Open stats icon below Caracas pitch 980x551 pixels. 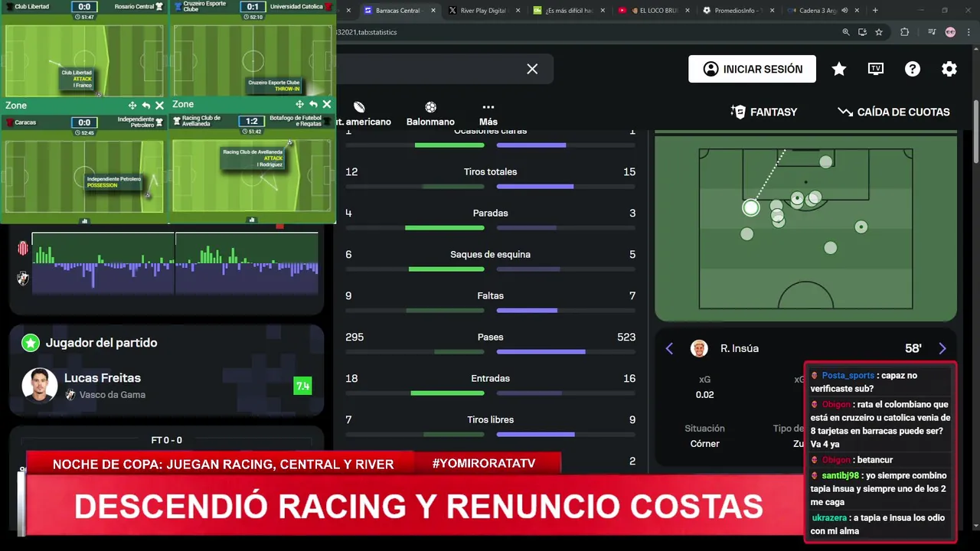84,220
